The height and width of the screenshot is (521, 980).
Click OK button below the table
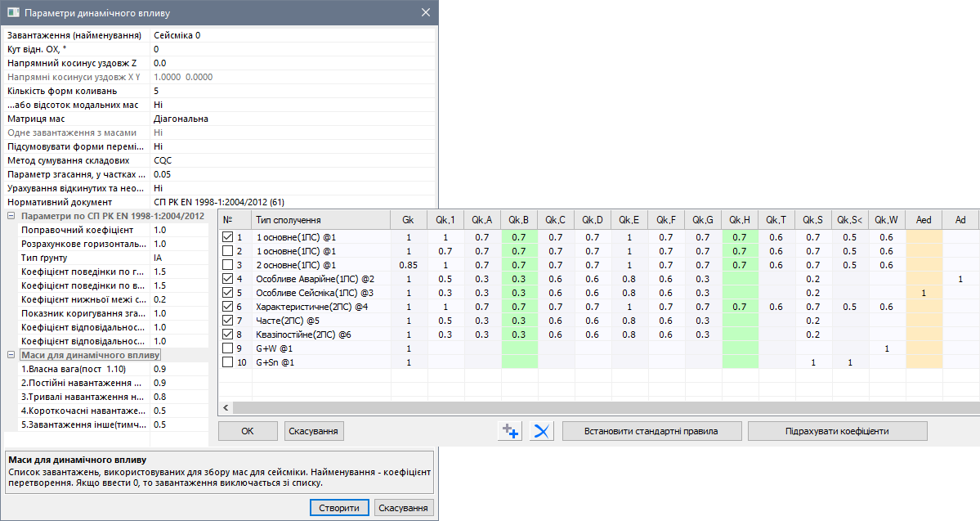pyautogui.click(x=247, y=431)
